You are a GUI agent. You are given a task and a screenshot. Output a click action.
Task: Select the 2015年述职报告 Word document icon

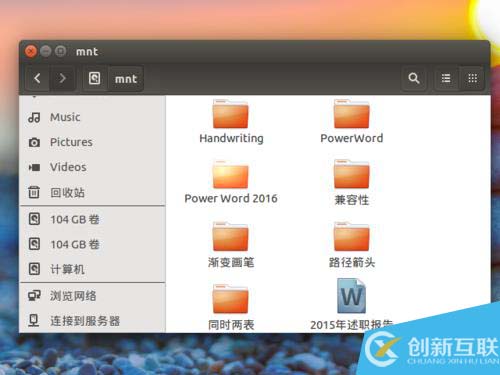[x=351, y=296]
